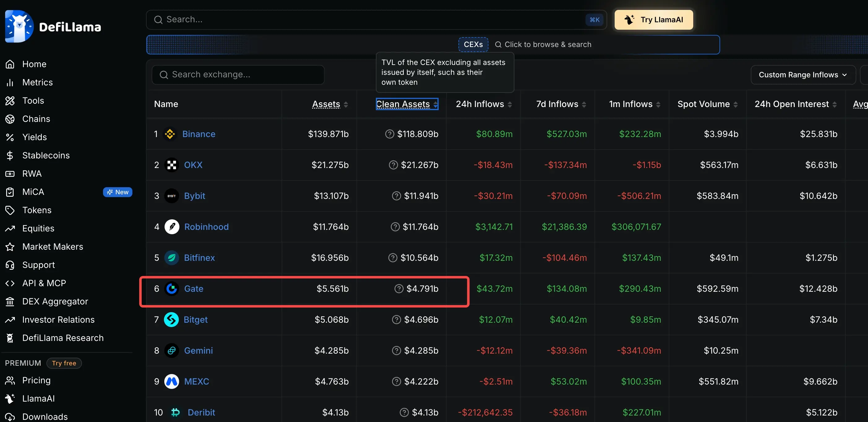Sort by 7d Inflows arrows
The image size is (868, 422).
tap(584, 105)
